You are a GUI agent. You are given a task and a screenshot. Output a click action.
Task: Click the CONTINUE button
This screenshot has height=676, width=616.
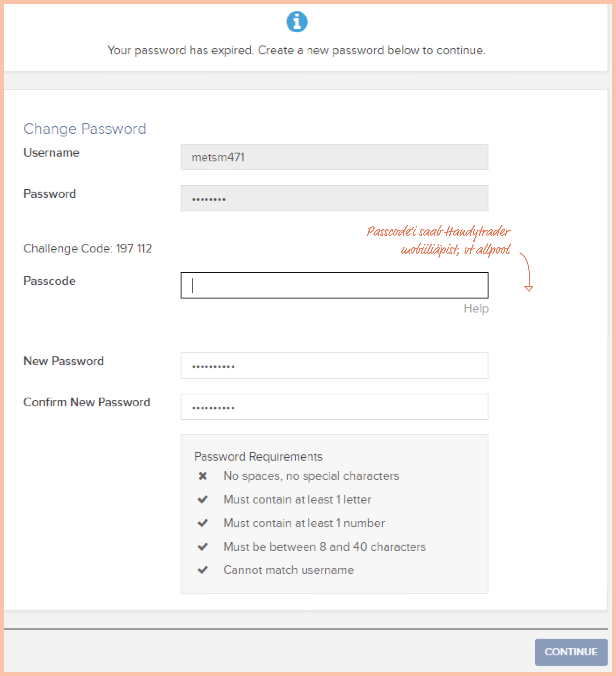(571, 652)
